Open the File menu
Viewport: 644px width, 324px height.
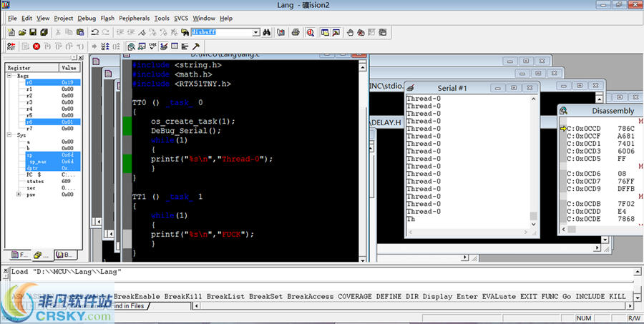[x=12, y=18]
